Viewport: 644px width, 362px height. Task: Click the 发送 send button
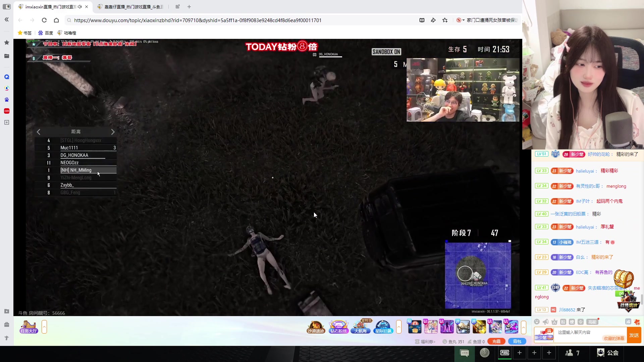pos(634,335)
